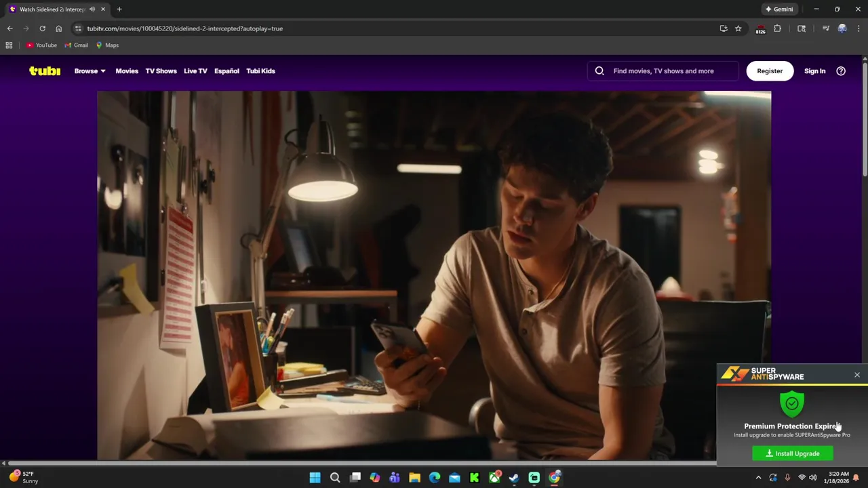Close the SUPERAntiSpyware popup
This screenshot has height=488, width=868.
point(857,375)
